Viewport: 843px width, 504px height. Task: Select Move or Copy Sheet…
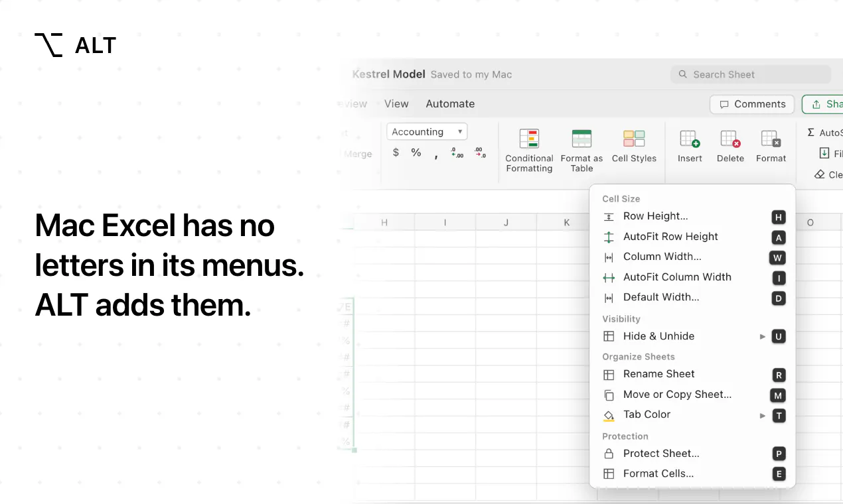coord(692,395)
